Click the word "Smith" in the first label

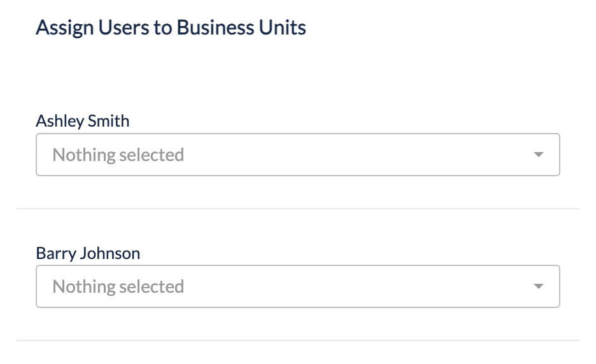(112, 121)
